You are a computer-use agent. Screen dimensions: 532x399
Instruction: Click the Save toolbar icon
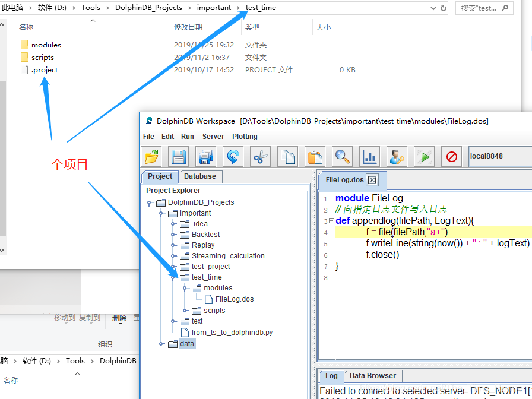pos(179,157)
